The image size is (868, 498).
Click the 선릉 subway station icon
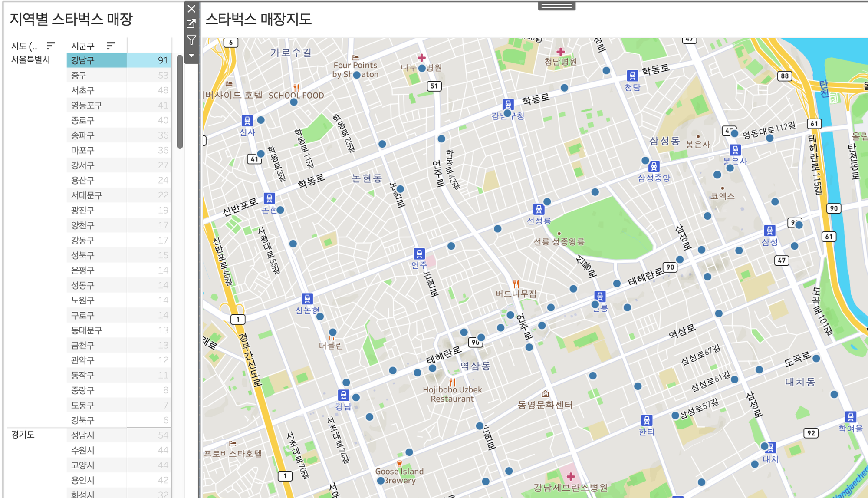[x=600, y=297]
